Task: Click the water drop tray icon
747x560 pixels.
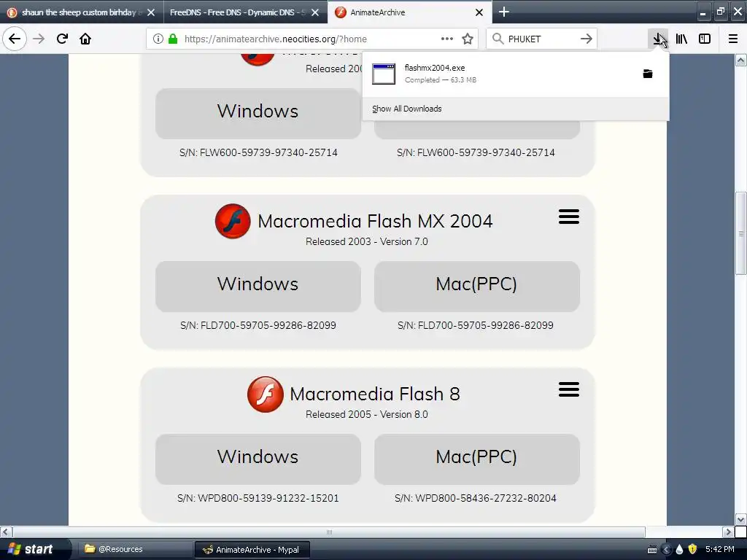Action: pyautogui.click(x=679, y=550)
